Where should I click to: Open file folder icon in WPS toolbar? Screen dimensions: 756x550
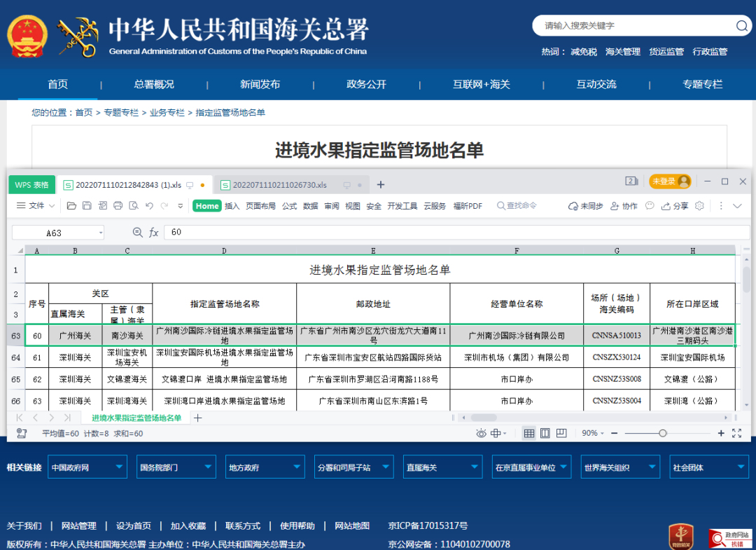click(71, 206)
